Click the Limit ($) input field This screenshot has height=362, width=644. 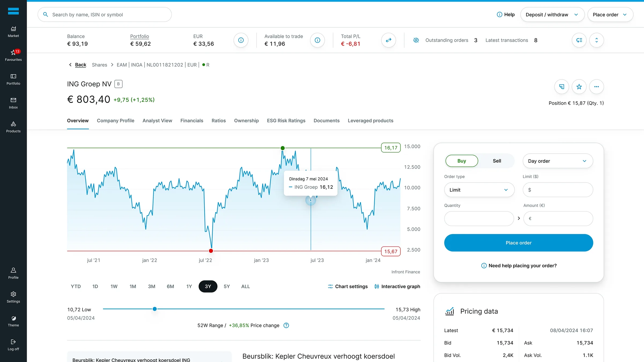[558, 190]
